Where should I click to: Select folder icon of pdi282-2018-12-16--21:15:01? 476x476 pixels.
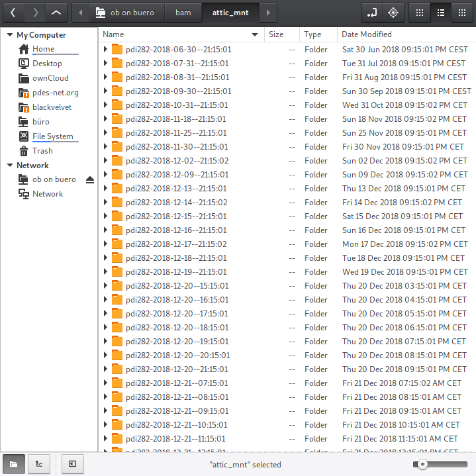[x=117, y=230]
